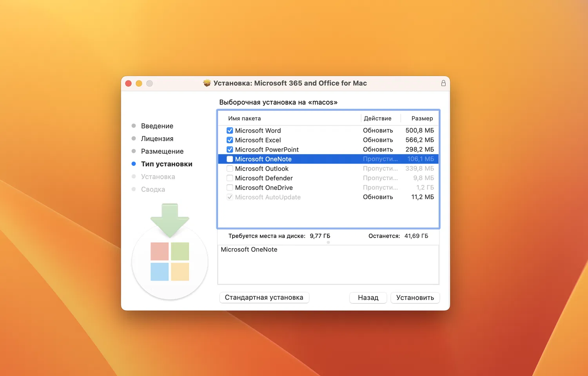Viewport: 588px width, 376px height.
Task: Click the Microsoft installer logo graphic
Action: pos(170,251)
